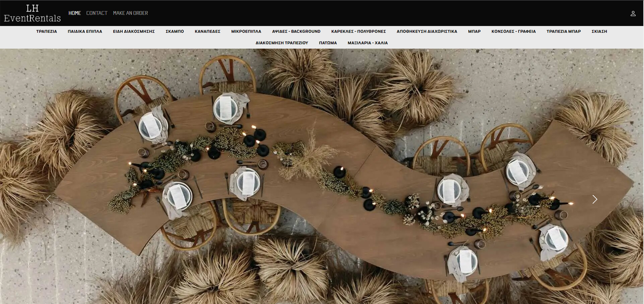Open the ΜΙΚΡΟΕΠΙΠΛΑ category

(246, 31)
